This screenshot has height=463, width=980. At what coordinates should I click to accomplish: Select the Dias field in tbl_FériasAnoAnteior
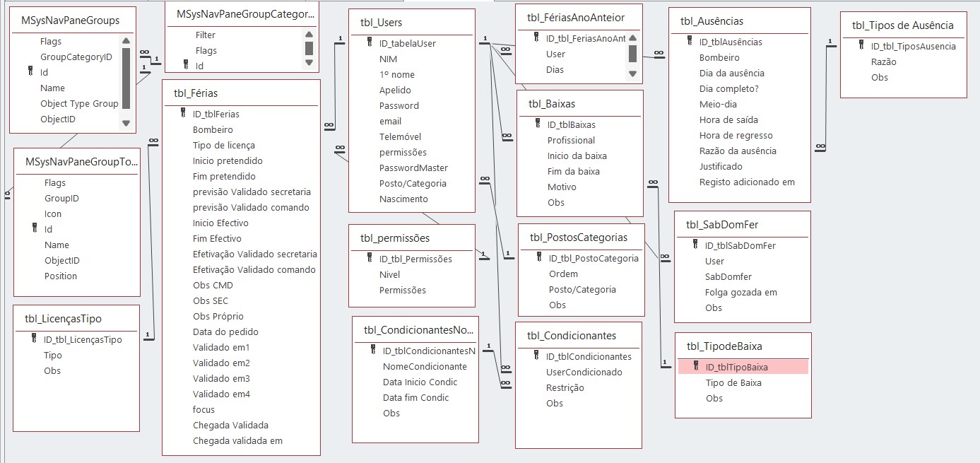(555, 69)
